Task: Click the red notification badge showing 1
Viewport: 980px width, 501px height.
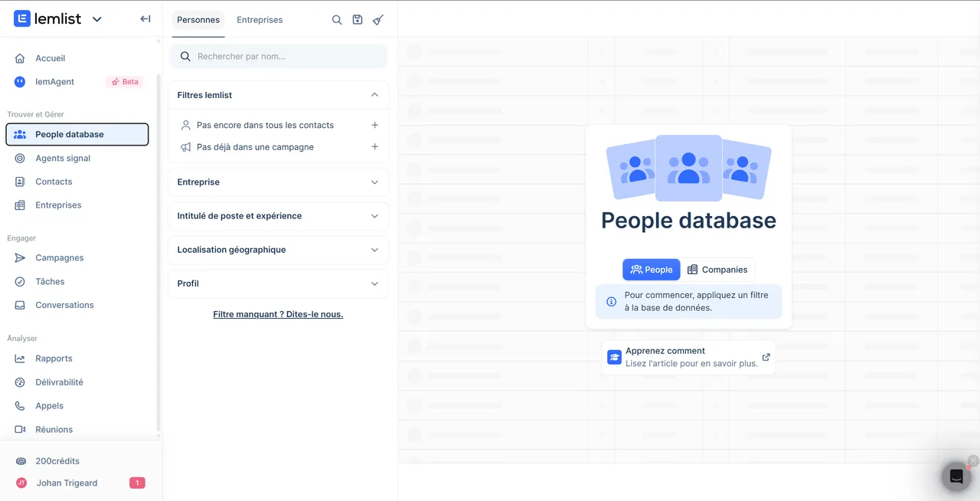Action: pyautogui.click(x=137, y=483)
